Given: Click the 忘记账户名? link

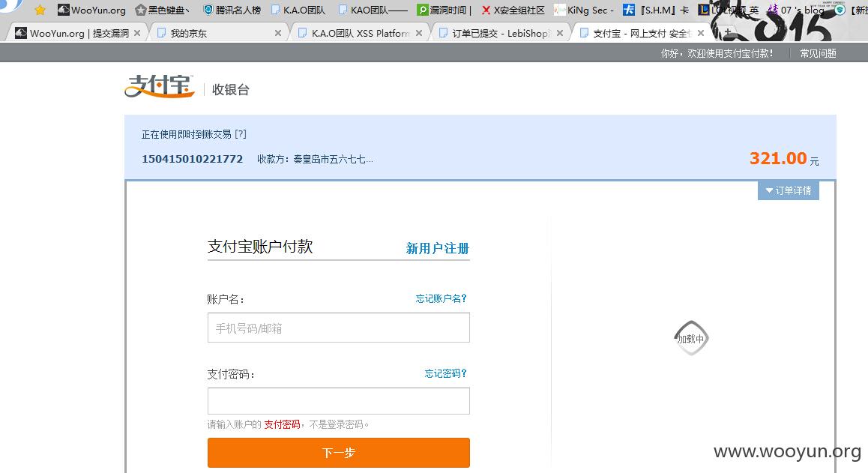Looking at the screenshot, I should [x=441, y=298].
